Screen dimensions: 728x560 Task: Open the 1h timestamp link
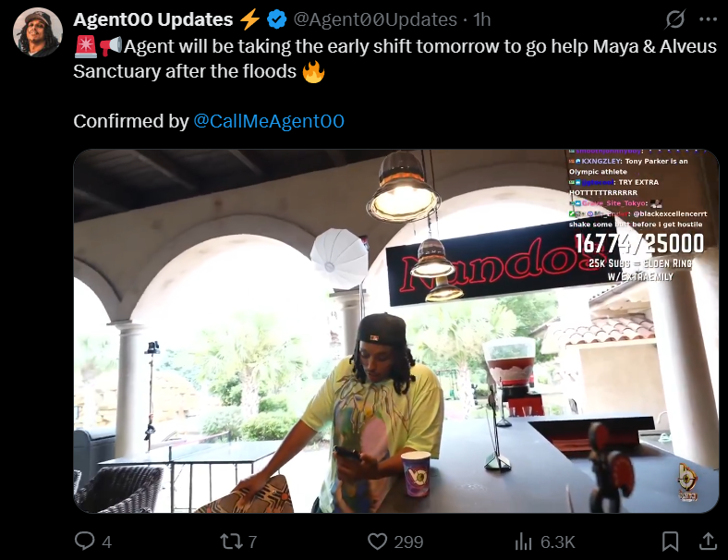click(482, 19)
